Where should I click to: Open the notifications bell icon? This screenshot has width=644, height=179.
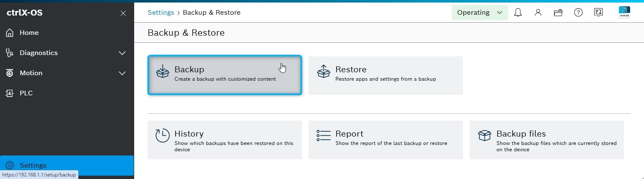[518, 13]
